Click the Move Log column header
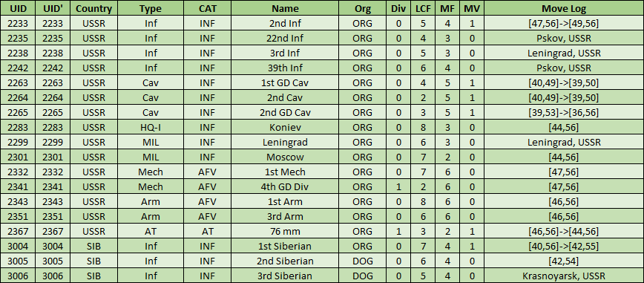The width and height of the screenshot is (644, 283). (x=564, y=9)
